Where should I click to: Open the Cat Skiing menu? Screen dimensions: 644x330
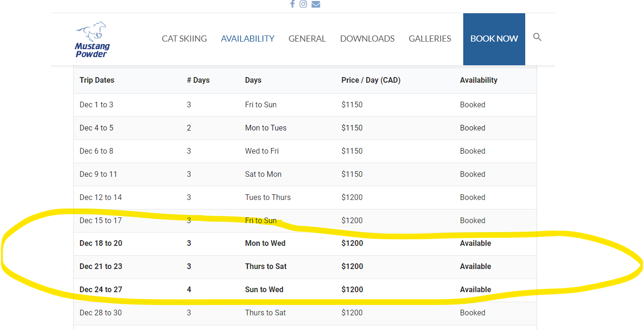pyautogui.click(x=184, y=39)
